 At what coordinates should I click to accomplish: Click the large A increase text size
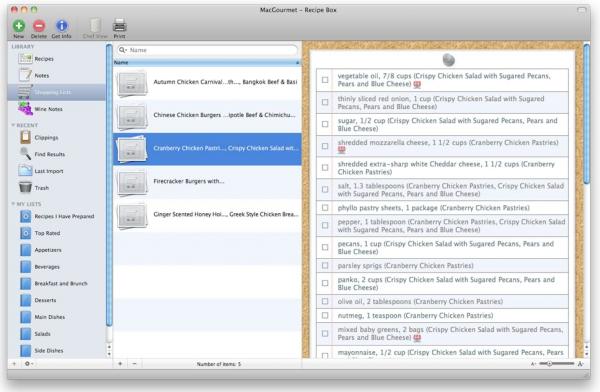tap(580, 364)
